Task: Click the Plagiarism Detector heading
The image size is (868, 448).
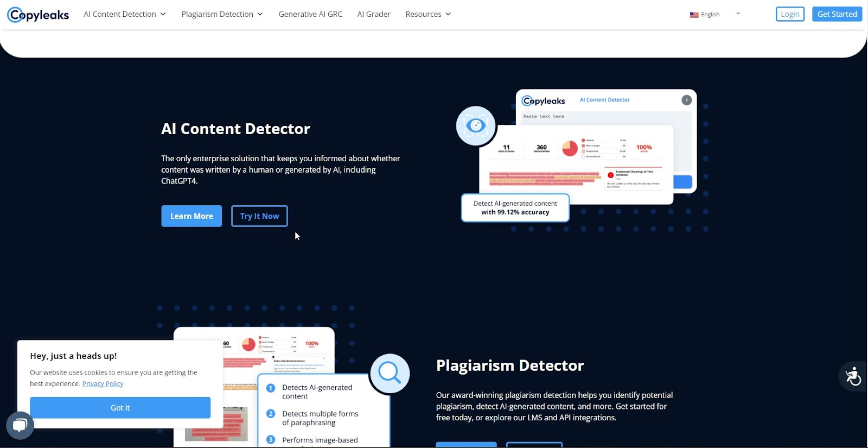Action: click(510, 365)
